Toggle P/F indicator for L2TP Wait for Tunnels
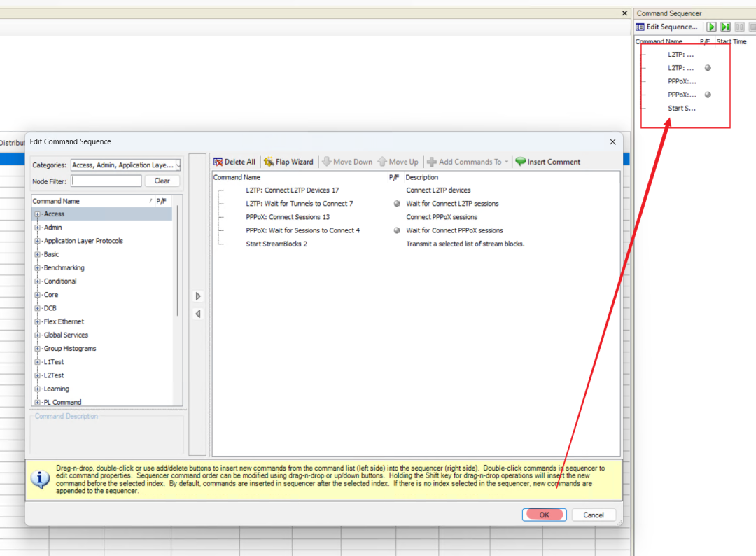 point(397,204)
